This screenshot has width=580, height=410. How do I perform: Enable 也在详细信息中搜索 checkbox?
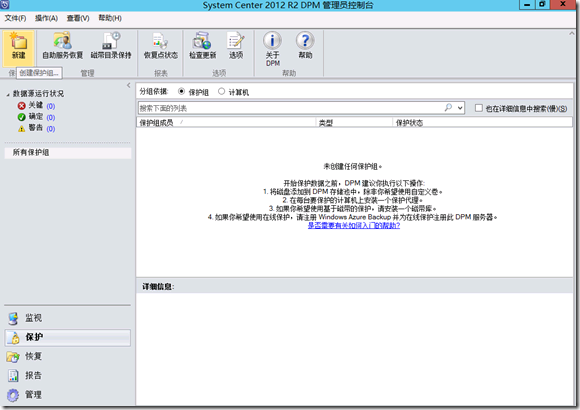[479, 108]
